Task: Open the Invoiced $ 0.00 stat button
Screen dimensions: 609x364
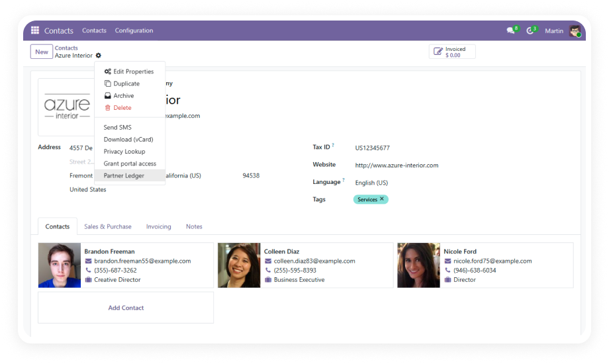Action: (452, 52)
